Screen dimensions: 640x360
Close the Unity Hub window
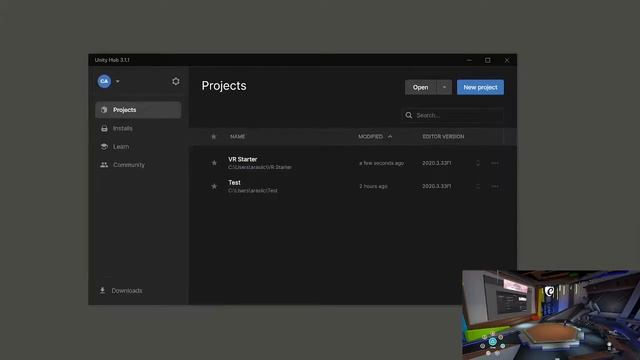[507, 60]
